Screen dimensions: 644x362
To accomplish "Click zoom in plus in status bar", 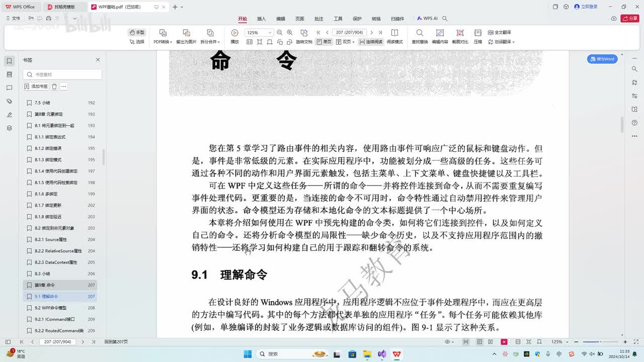I will click(x=625, y=342).
